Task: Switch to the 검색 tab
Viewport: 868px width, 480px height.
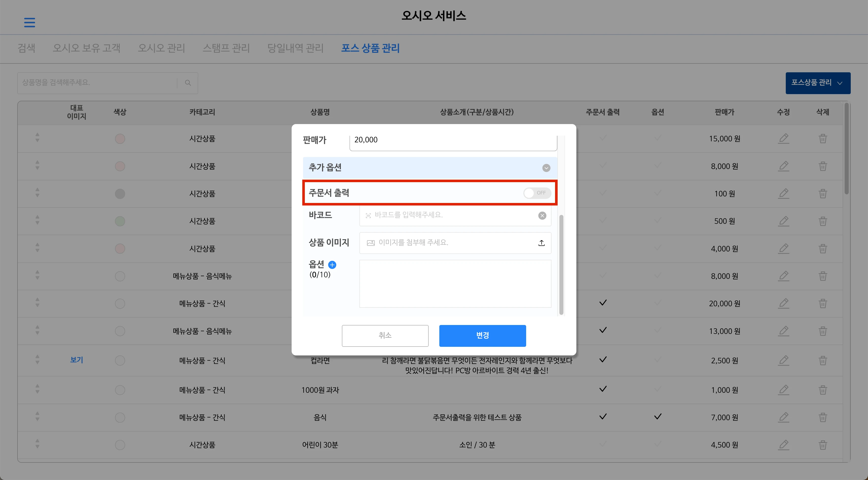Action: 26,48
